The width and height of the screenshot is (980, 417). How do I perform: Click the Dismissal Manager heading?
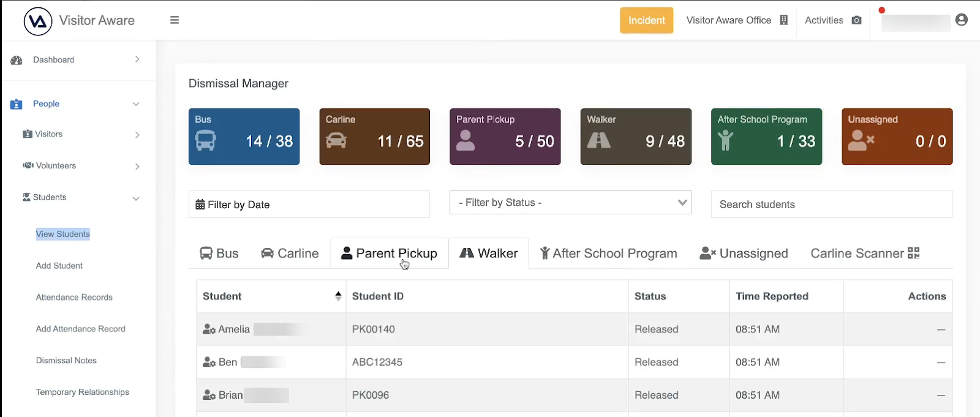click(238, 83)
